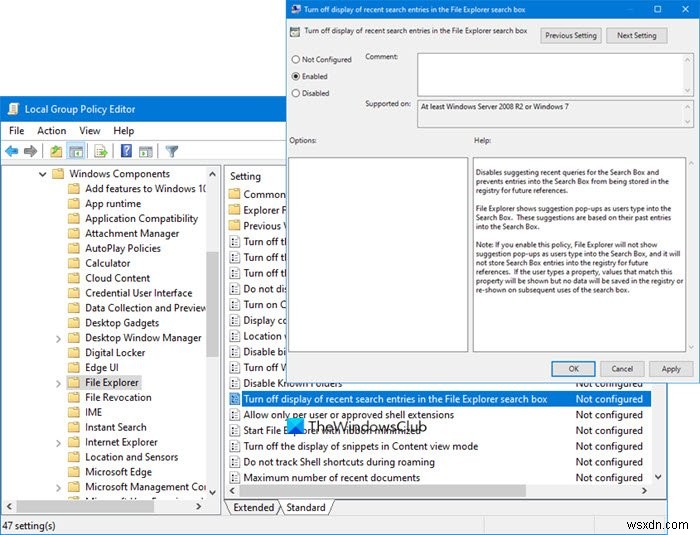Click the Previous Setting button

571,35
